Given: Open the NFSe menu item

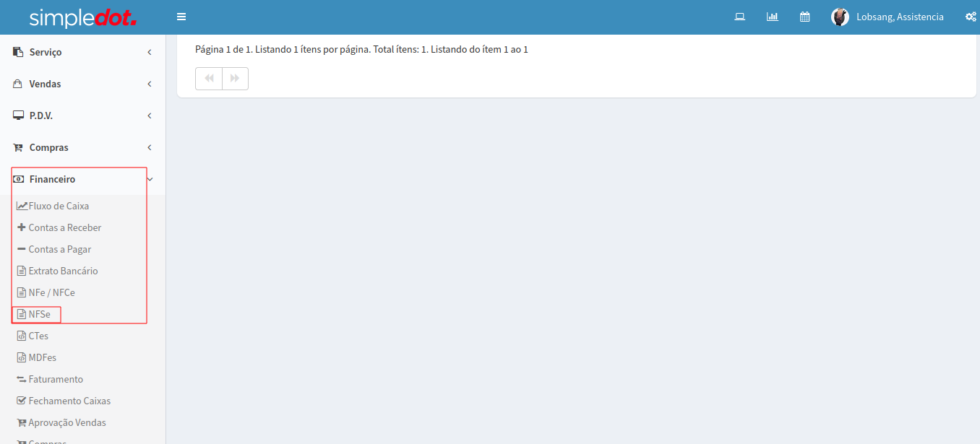Looking at the screenshot, I should 39,314.
